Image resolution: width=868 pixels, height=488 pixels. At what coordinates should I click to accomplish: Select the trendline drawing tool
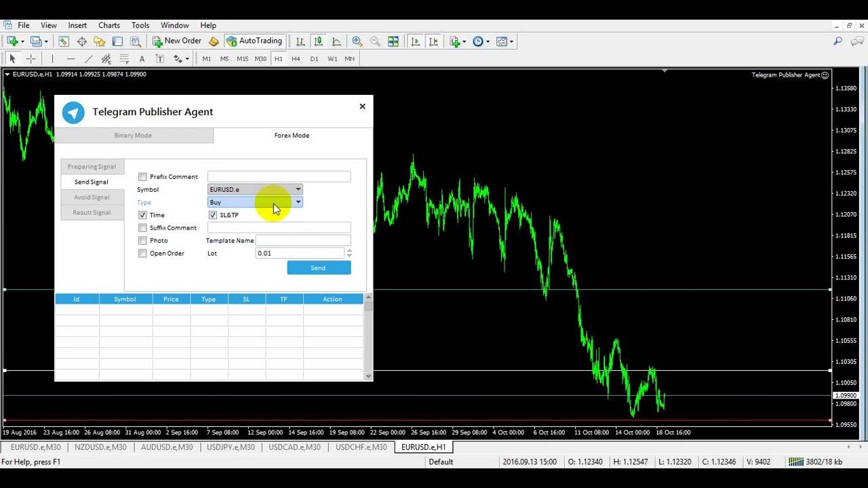[88, 59]
